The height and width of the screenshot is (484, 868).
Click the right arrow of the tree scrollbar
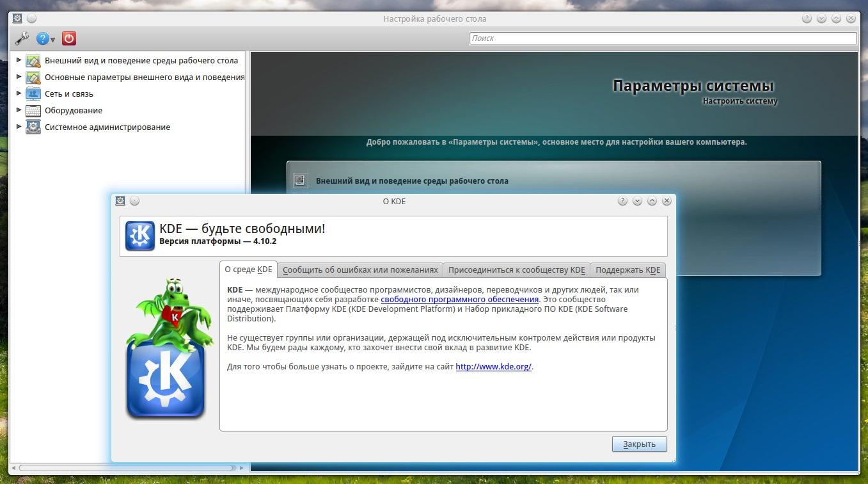[x=242, y=468]
